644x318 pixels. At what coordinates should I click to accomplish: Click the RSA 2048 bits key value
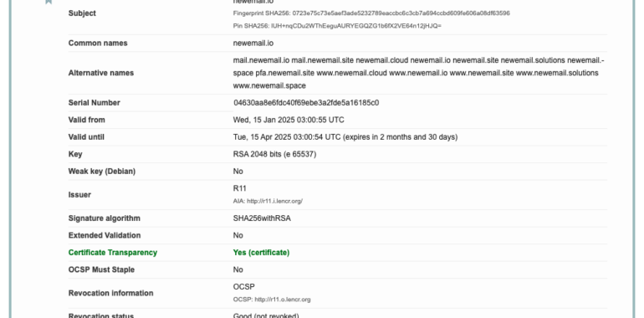pos(275,155)
